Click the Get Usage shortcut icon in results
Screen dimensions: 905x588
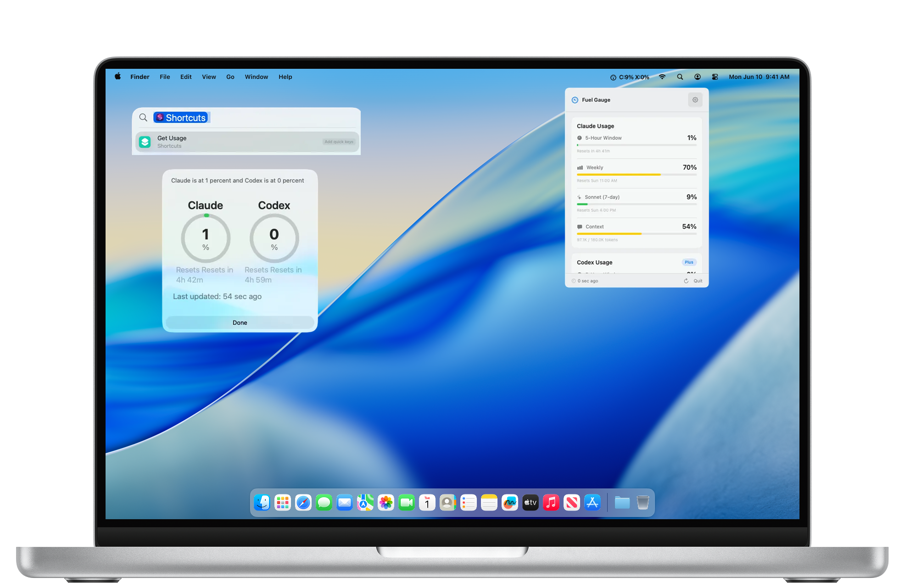(x=145, y=141)
